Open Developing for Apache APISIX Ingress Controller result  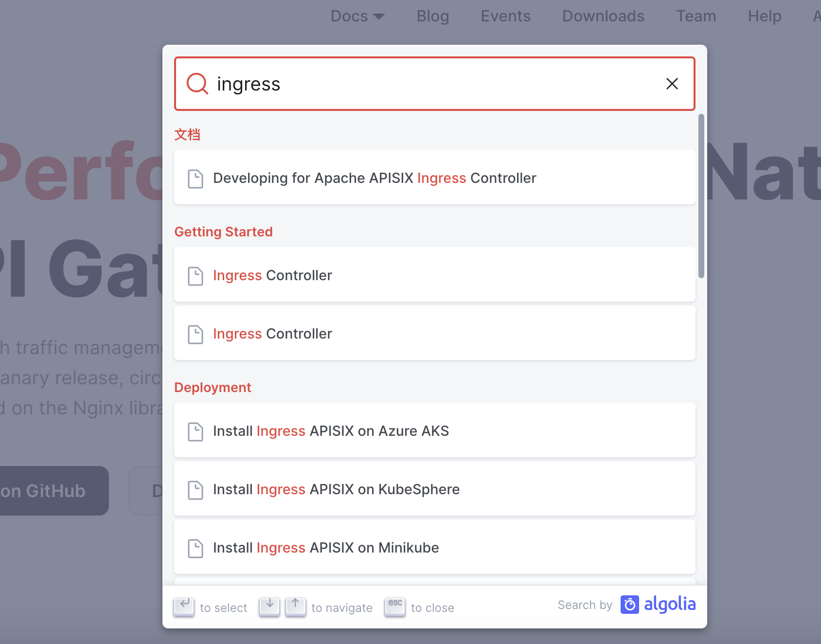(x=435, y=178)
